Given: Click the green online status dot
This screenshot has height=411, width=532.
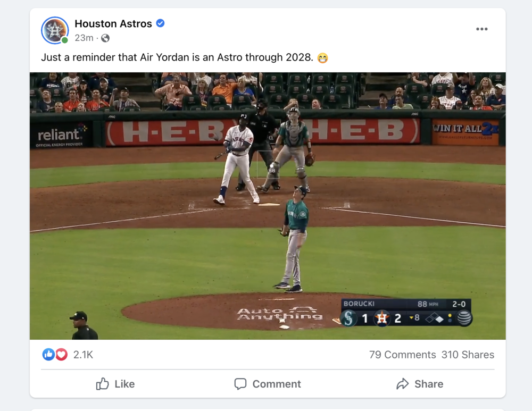Looking at the screenshot, I should 64,40.
